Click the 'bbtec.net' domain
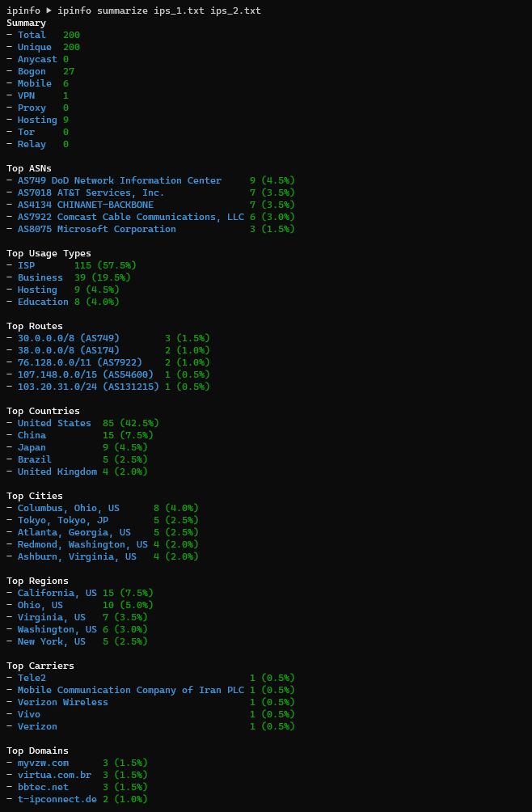This screenshot has width=532, height=812. pyautogui.click(x=43, y=787)
